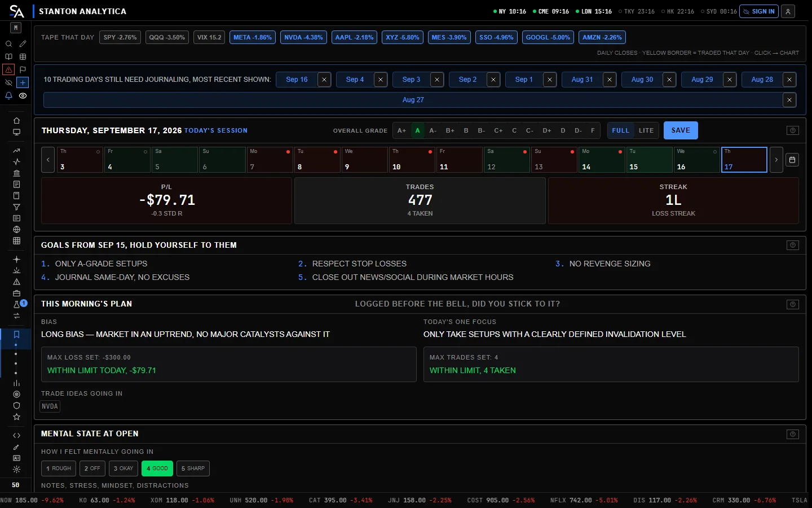
Task: Choose overall grade B+
Action: [x=450, y=130]
